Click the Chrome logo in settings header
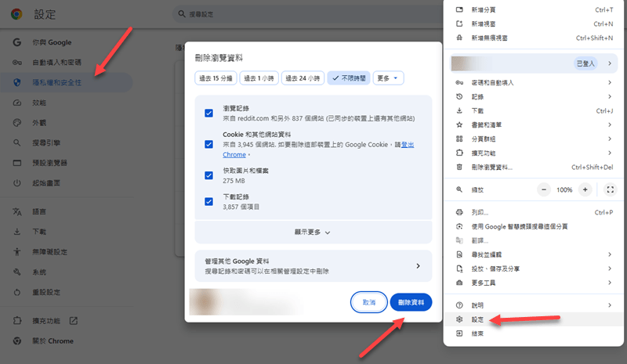This screenshot has width=627, height=364. [x=16, y=14]
